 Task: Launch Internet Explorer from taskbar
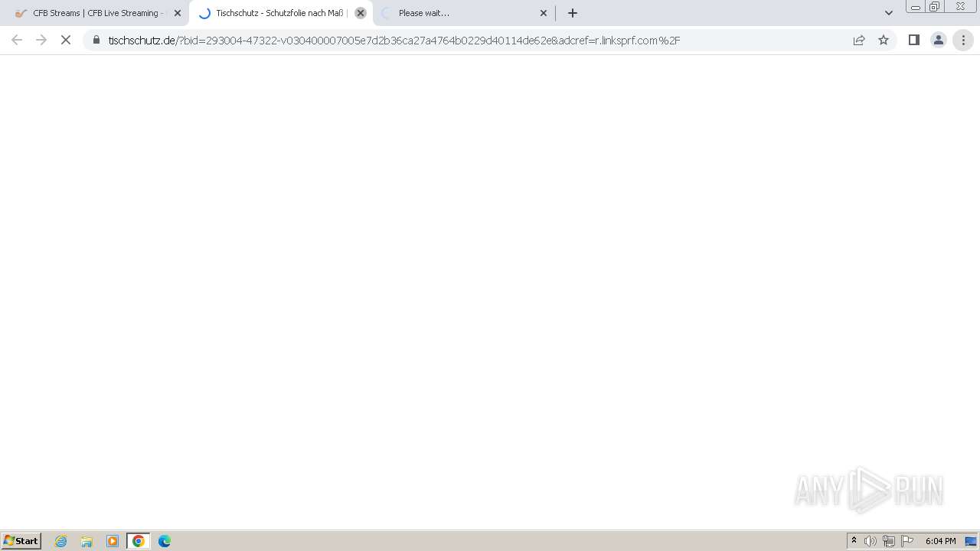(x=61, y=541)
